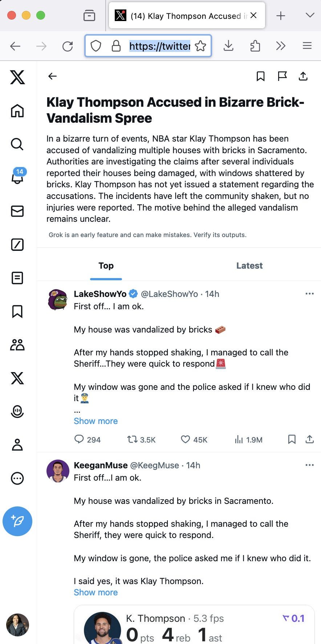Open the Spaces microphone icon in sidebar
321x644 pixels.
tap(17, 411)
